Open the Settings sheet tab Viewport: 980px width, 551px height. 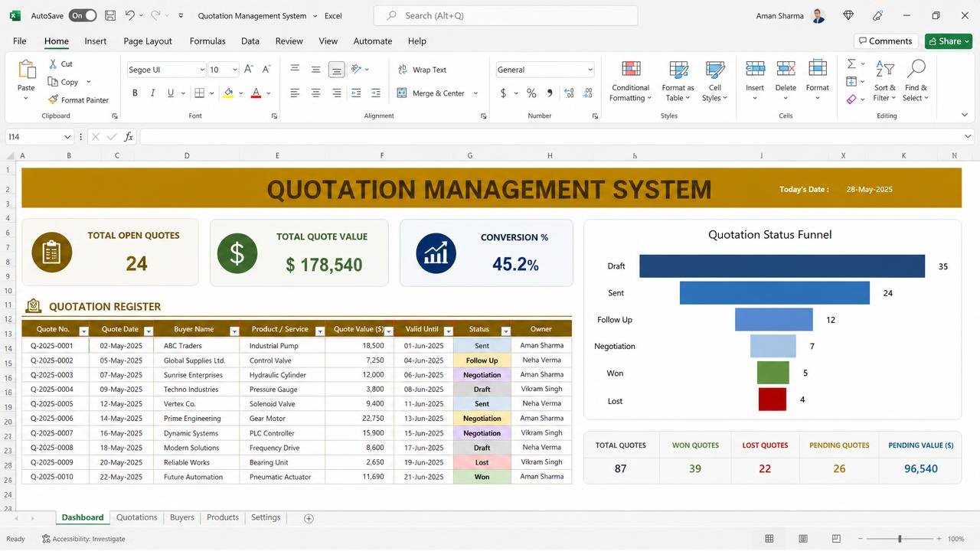[x=266, y=517]
